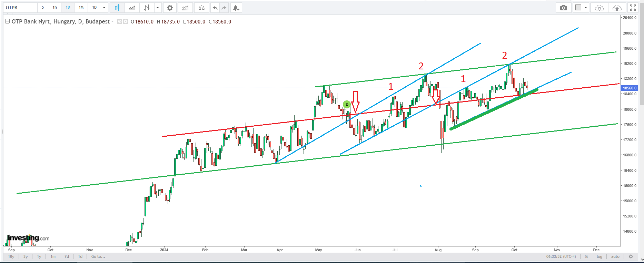Click the compare symbols scales icon
The width and height of the screenshot is (644, 263).
click(x=202, y=8)
